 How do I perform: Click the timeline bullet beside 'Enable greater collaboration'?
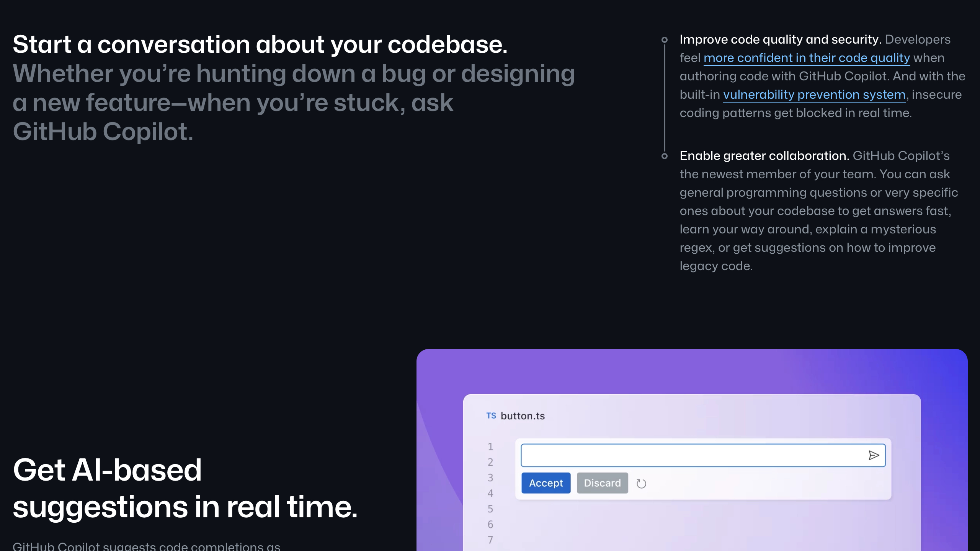665,156
